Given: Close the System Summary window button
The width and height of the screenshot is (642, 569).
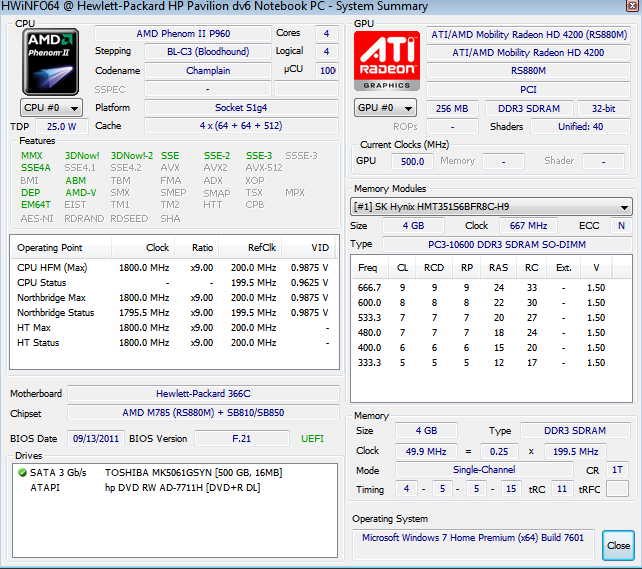Looking at the screenshot, I should 618,546.
